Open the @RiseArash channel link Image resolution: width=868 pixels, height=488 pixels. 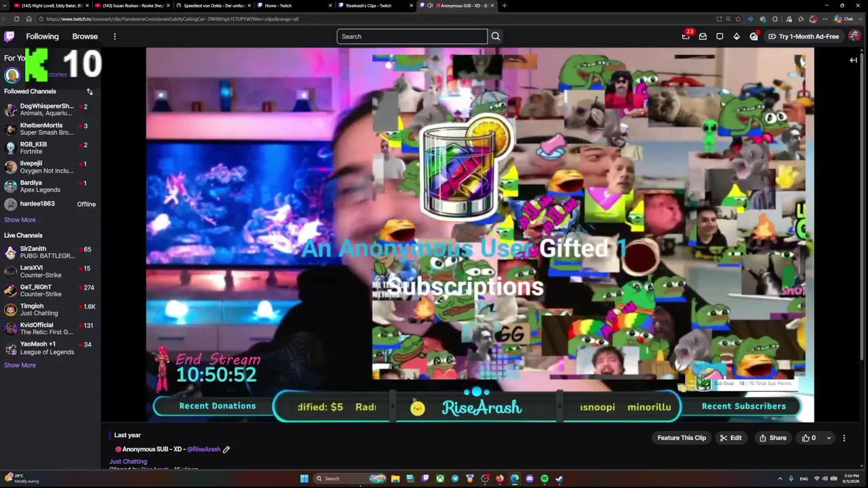(203, 449)
